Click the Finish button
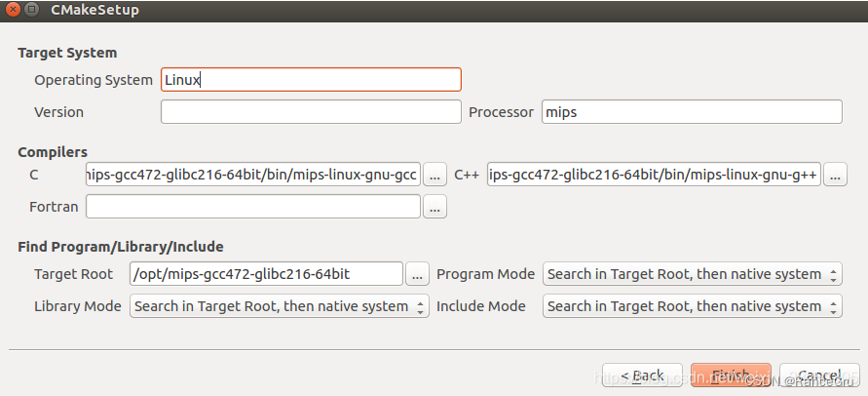 pos(731,376)
